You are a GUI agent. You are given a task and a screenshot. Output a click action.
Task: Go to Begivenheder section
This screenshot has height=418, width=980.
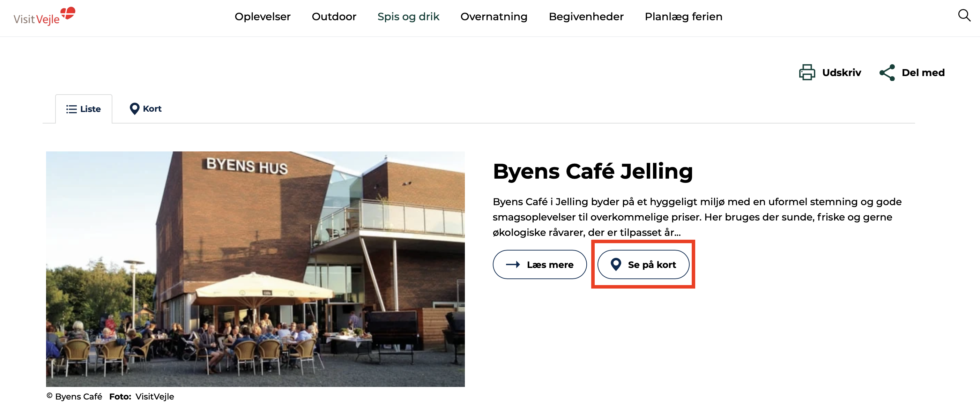coord(586,17)
